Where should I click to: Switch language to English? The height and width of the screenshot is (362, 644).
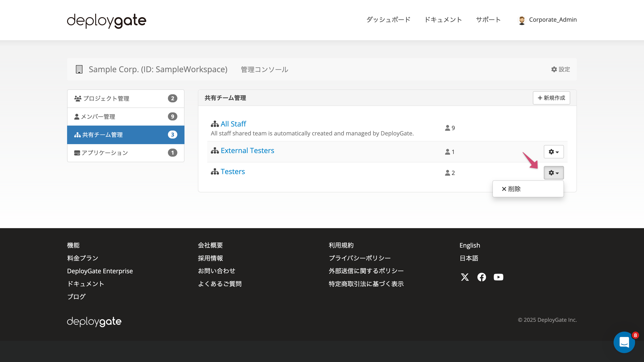coord(470,245)
